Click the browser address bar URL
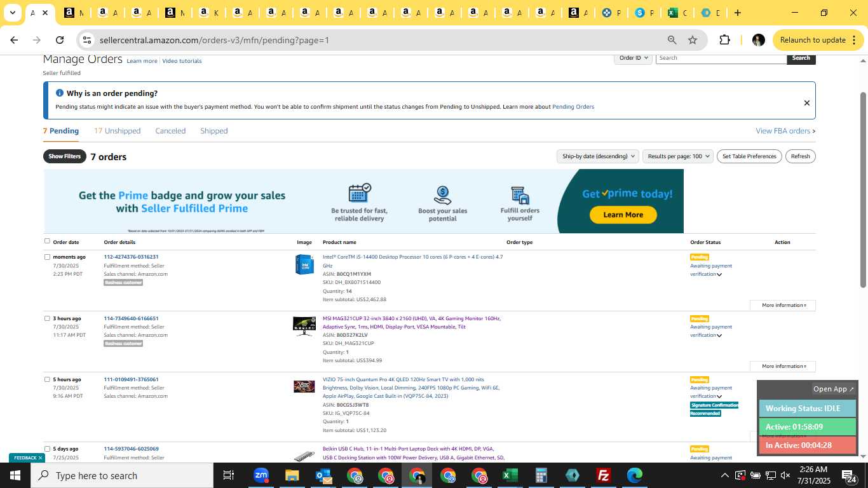 214,40
